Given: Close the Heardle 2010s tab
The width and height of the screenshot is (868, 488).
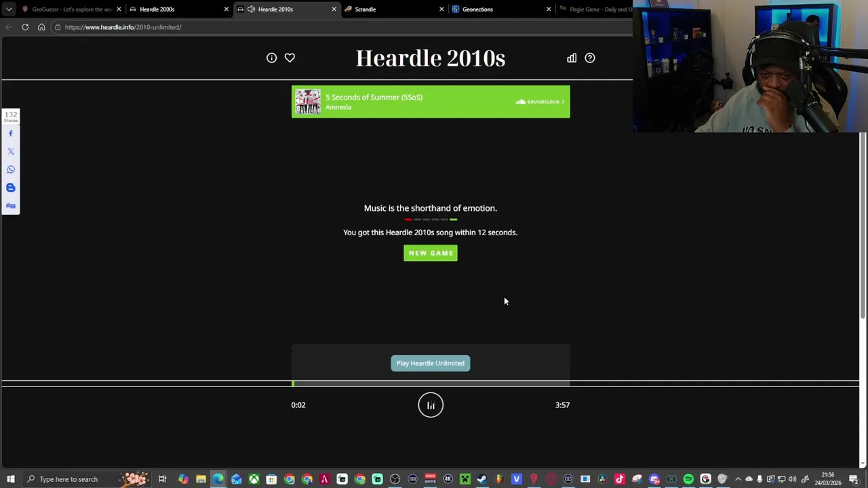Looking at the screenshot, I should click(334, 9).
